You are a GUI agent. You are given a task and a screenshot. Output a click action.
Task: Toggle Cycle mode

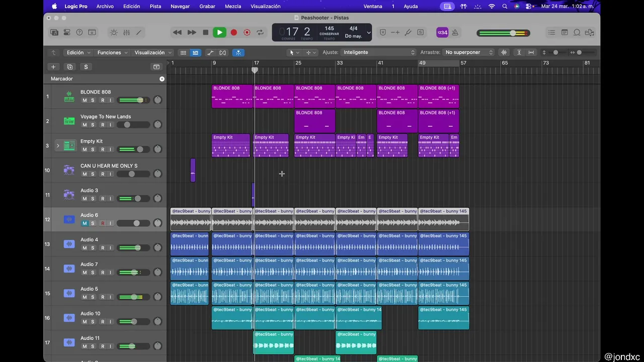point(260,32)
